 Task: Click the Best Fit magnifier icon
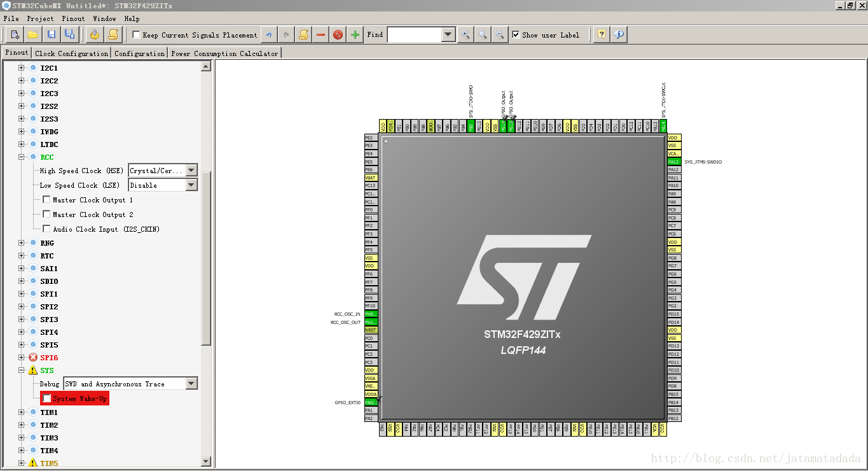(483, 35)
